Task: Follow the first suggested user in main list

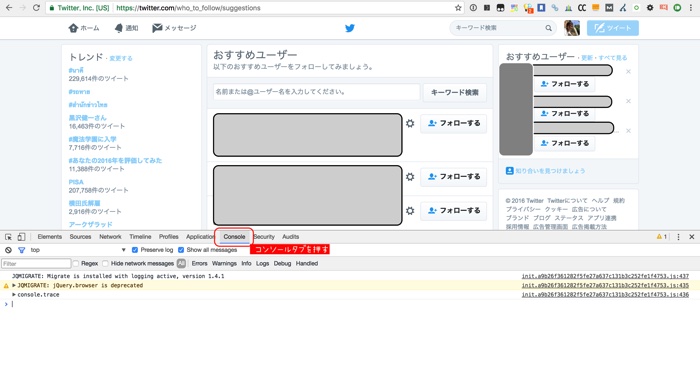Action: (x=454, y=123)
